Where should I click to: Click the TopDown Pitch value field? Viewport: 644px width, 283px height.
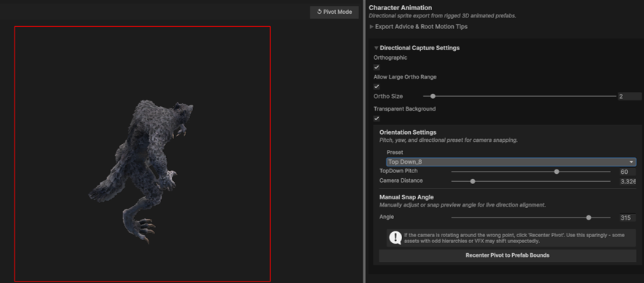click(627, 172)
